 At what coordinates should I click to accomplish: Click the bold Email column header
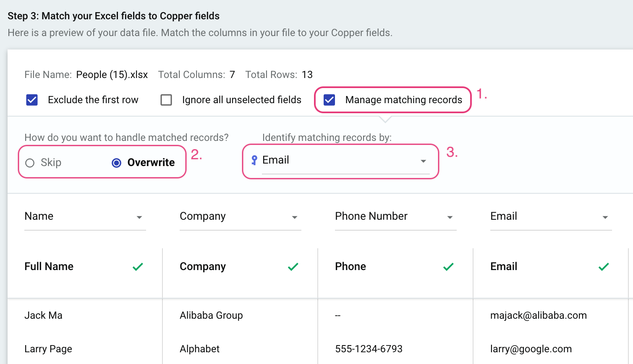(x=504, y=267)
